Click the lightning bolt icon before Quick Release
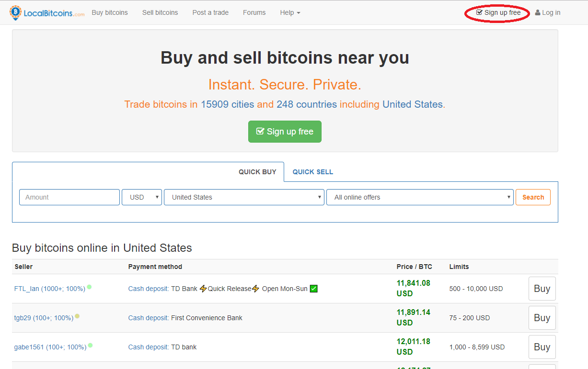588x369 pixels. (203, 289)
